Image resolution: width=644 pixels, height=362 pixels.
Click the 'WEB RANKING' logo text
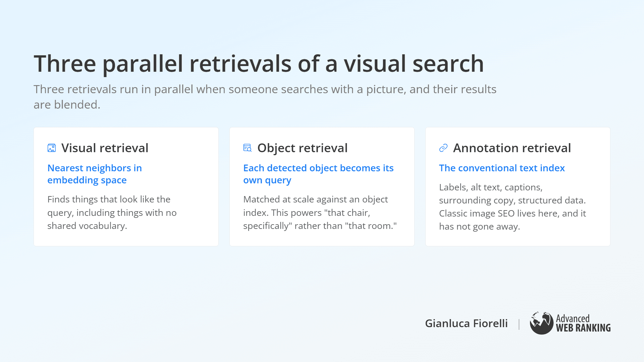click(583, 328)
